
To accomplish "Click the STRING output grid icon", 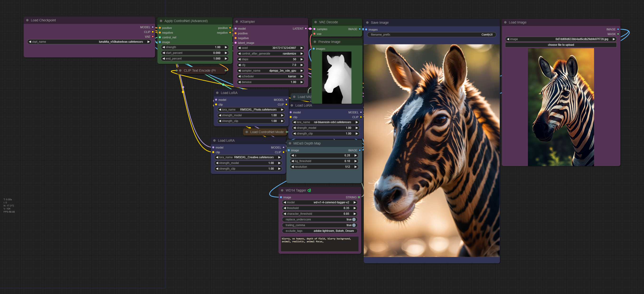I will pos(359,197).
